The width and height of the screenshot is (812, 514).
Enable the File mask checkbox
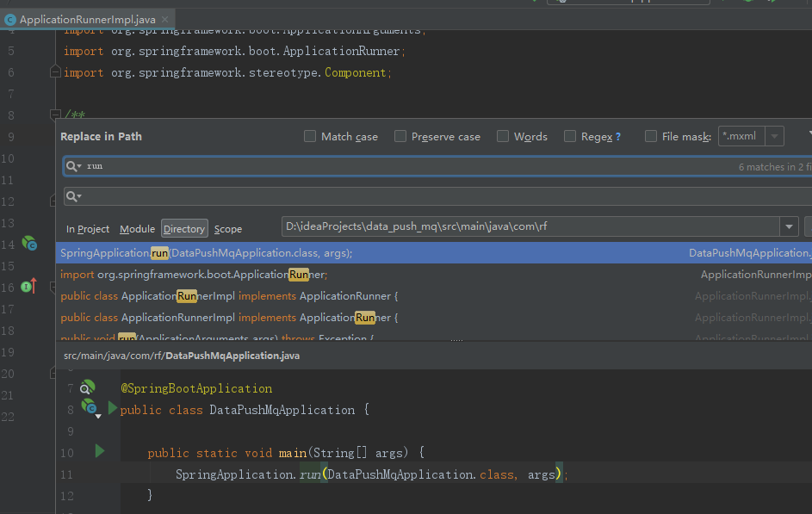[650, 136]
